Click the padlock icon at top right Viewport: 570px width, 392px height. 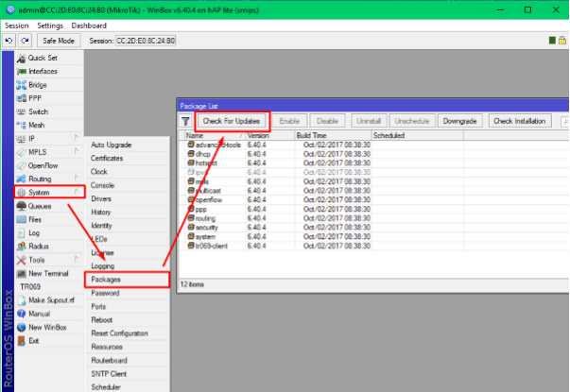click(562, 41)
